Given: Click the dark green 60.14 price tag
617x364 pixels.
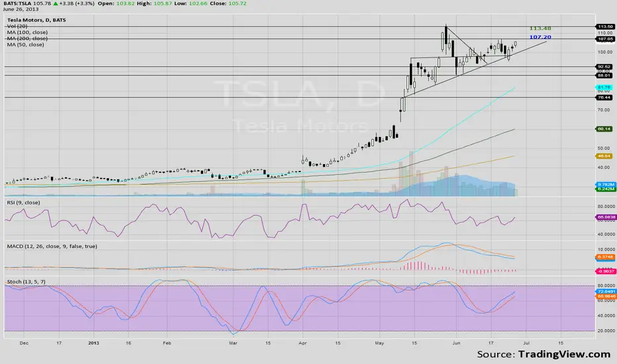Looking at the screenshot, I should tap(604, 128).
